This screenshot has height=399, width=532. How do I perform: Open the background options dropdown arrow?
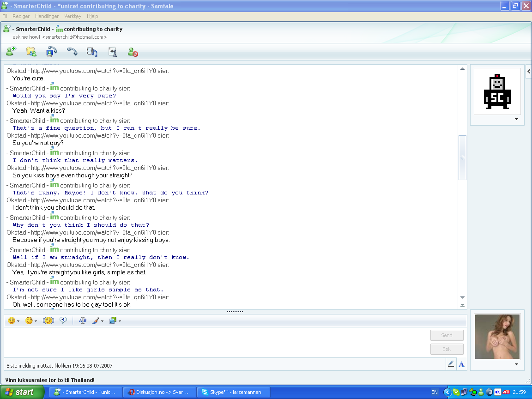pyautogui.click(x=120, y=321)
